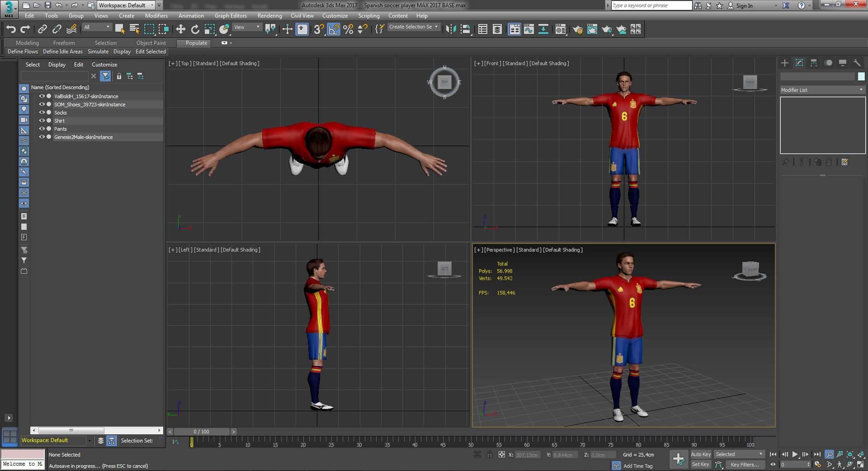
Task: Toggle Percent Snap in the main toolbar
Action: point(348,29)
